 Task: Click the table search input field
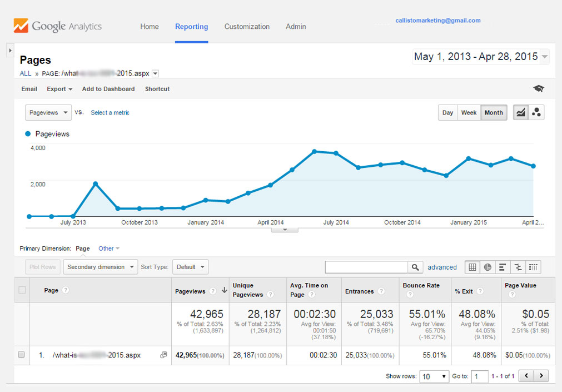pos(366,267)
